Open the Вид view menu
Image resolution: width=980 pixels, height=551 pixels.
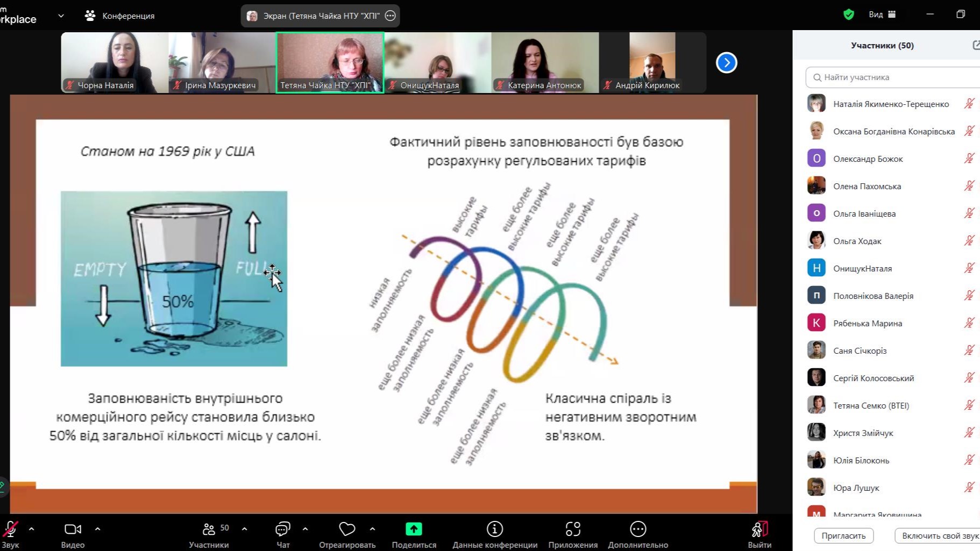point(882,15)
